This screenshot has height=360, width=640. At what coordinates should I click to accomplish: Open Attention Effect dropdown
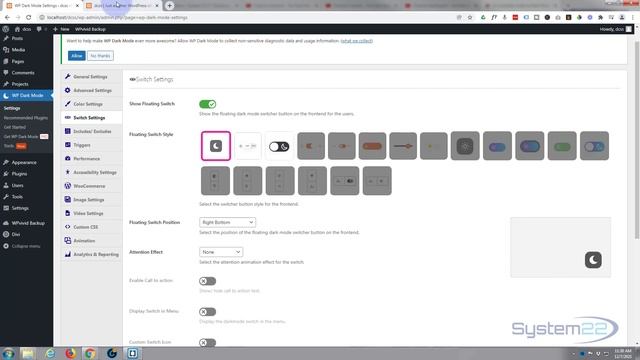(x=221, y=252)
